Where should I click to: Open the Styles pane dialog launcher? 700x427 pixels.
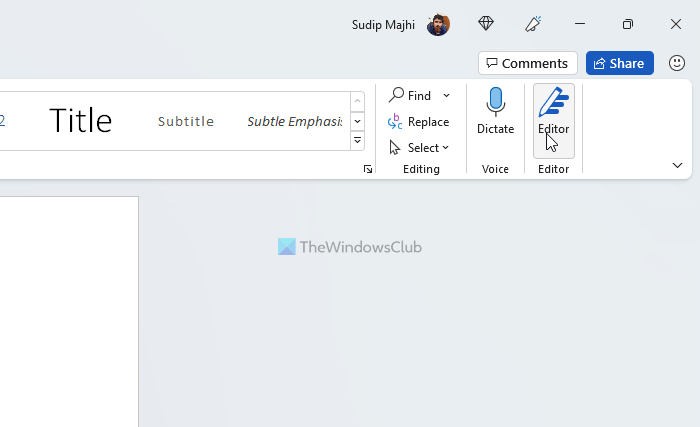(368, 169)
